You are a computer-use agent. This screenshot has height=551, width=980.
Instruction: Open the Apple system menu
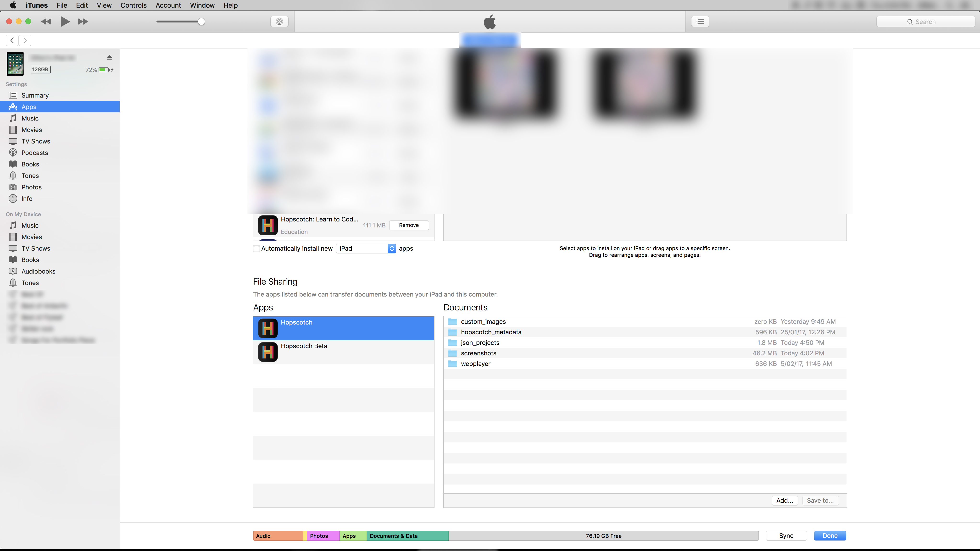(12, 5)
